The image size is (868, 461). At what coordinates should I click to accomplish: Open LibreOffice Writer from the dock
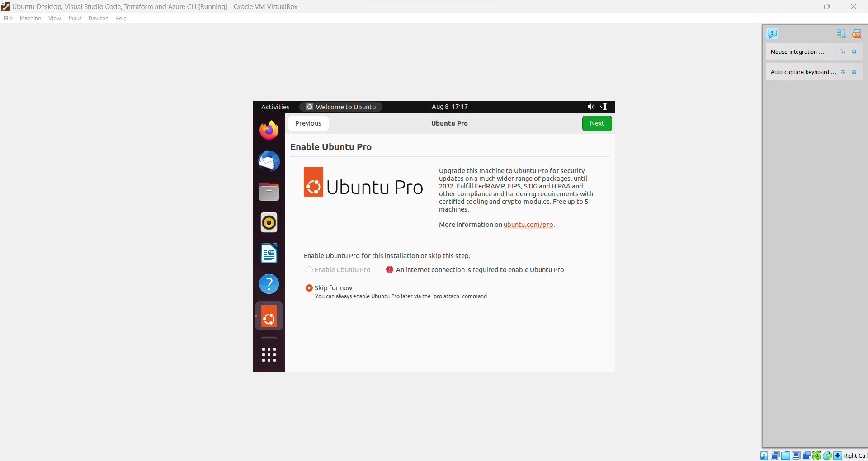(269, 253)
